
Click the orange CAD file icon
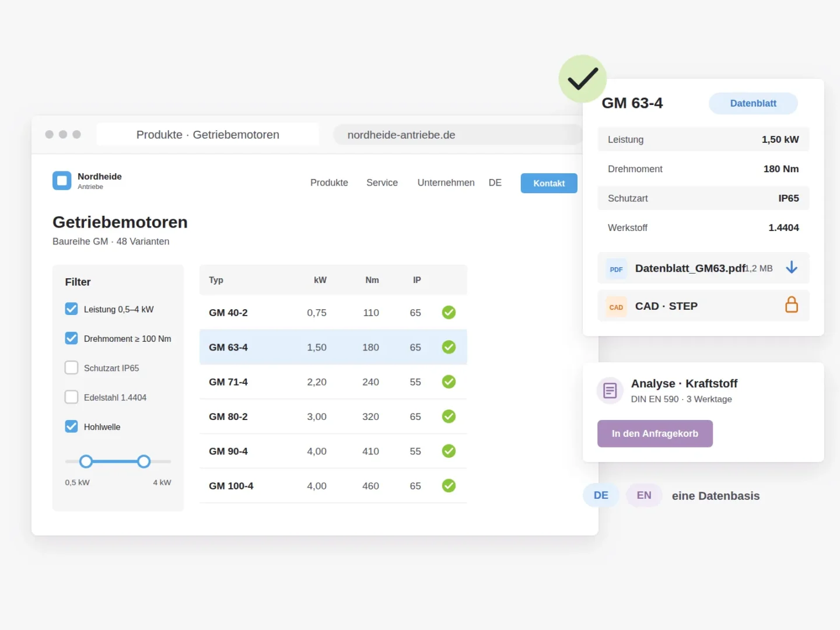[616, 307]
